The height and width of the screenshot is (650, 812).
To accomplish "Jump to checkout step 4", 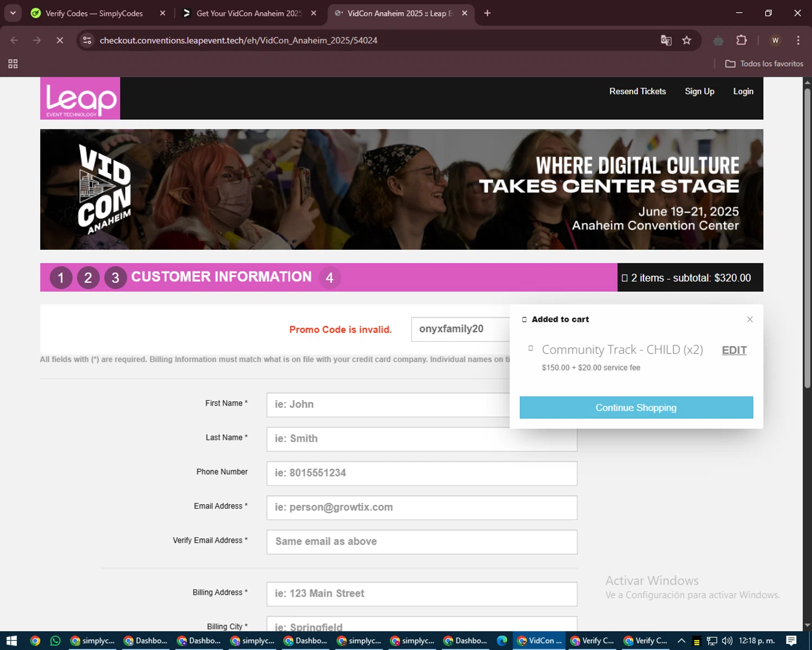I will point(330,278).
